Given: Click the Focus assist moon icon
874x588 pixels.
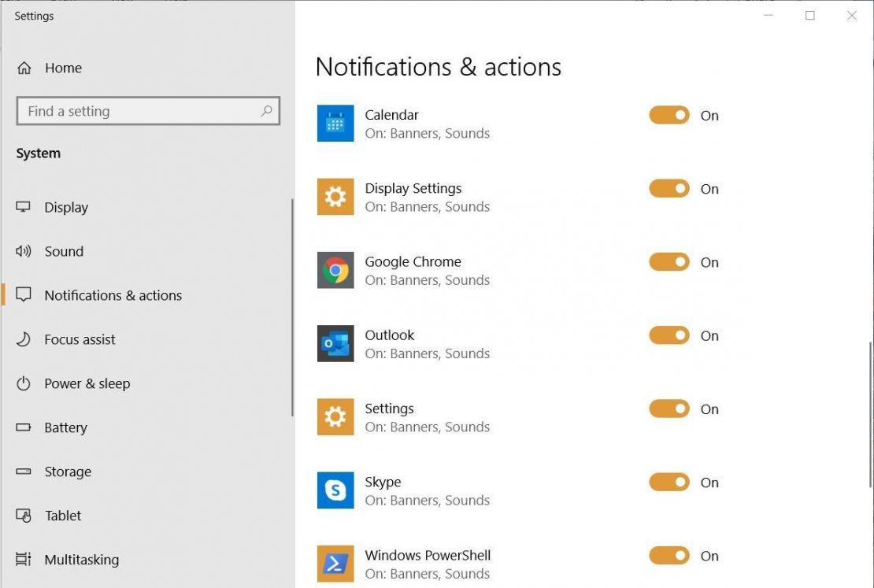Looking at the screenshot, I should point(24,339).
